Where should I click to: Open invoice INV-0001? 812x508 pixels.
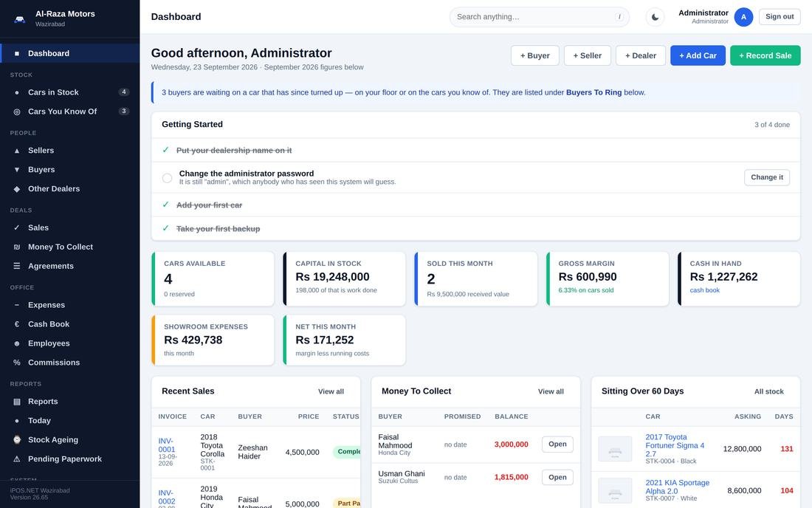167,445
